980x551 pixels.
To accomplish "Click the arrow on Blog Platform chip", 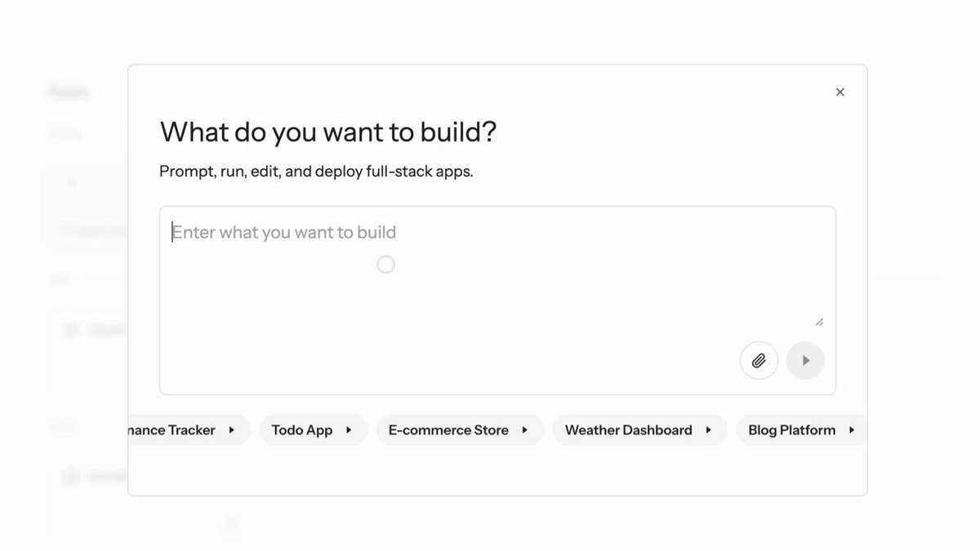I will click(x=851, y=430).
